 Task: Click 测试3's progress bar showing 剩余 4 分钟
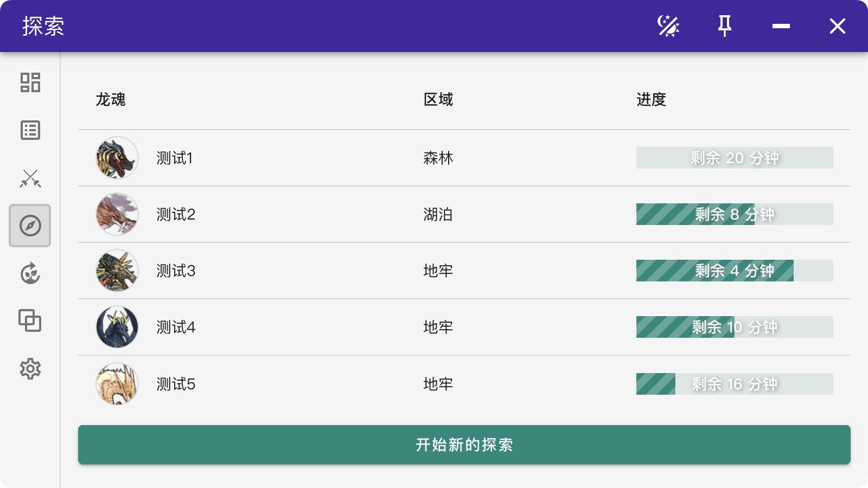[x=734, y=271]
